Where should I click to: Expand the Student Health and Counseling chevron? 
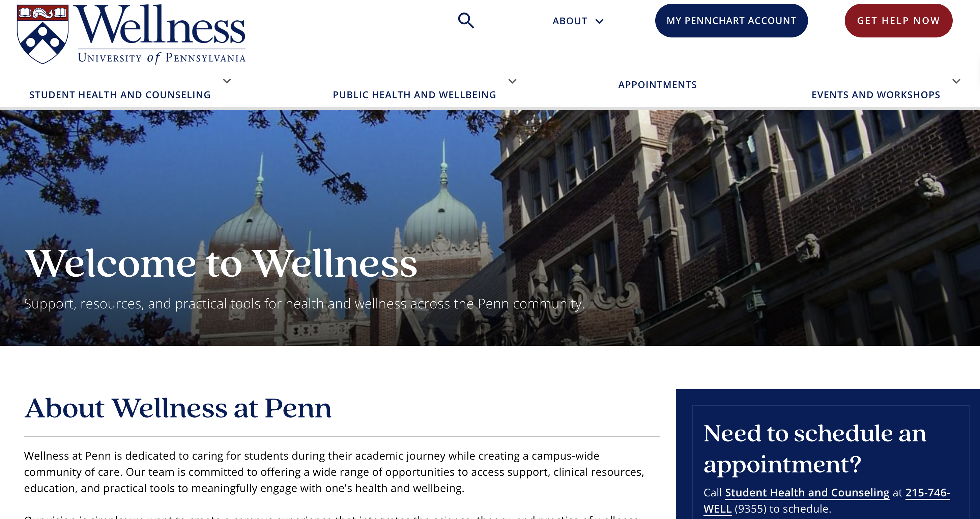[227, 81]
